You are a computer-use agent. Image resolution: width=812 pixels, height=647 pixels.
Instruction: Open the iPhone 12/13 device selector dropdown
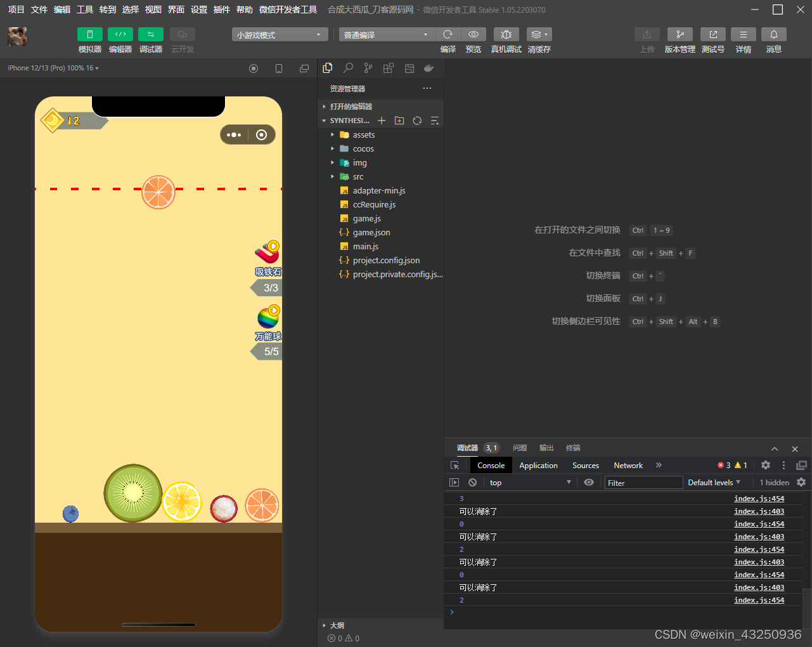(x=53, y=68)
